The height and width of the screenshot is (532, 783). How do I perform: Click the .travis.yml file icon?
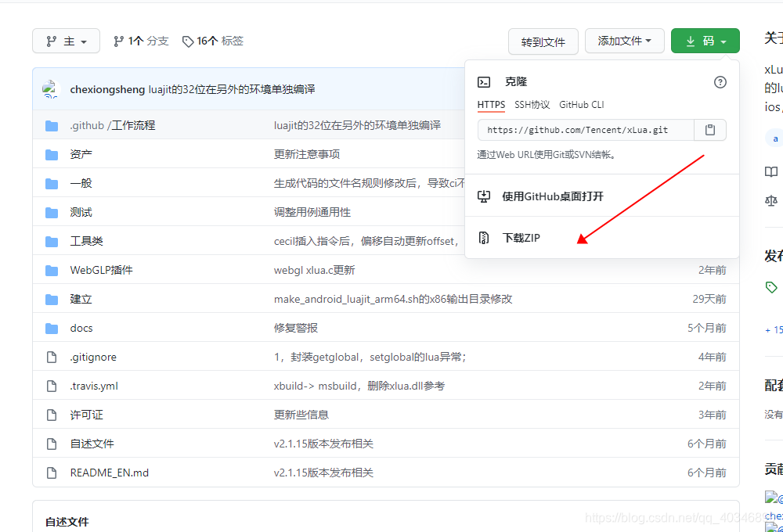coord(52,386)
